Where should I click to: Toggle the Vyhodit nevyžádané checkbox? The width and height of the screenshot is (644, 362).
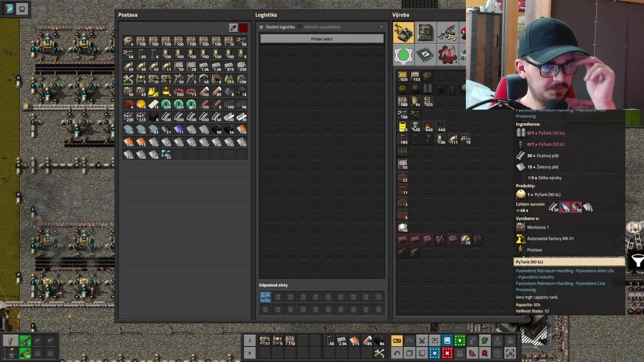pos(300,27)
